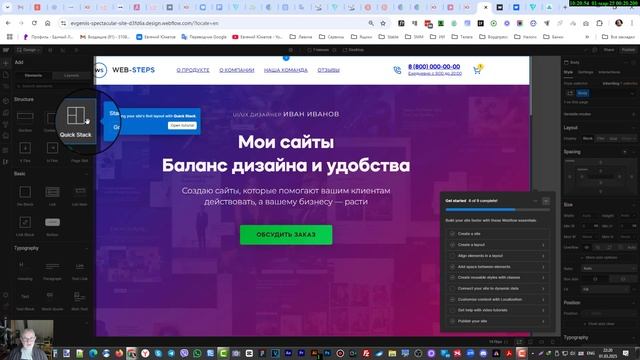Open the Settings tab in right panel
This screenshot has width=640, height=360.
pyautogui.click(x=585, y=72)
